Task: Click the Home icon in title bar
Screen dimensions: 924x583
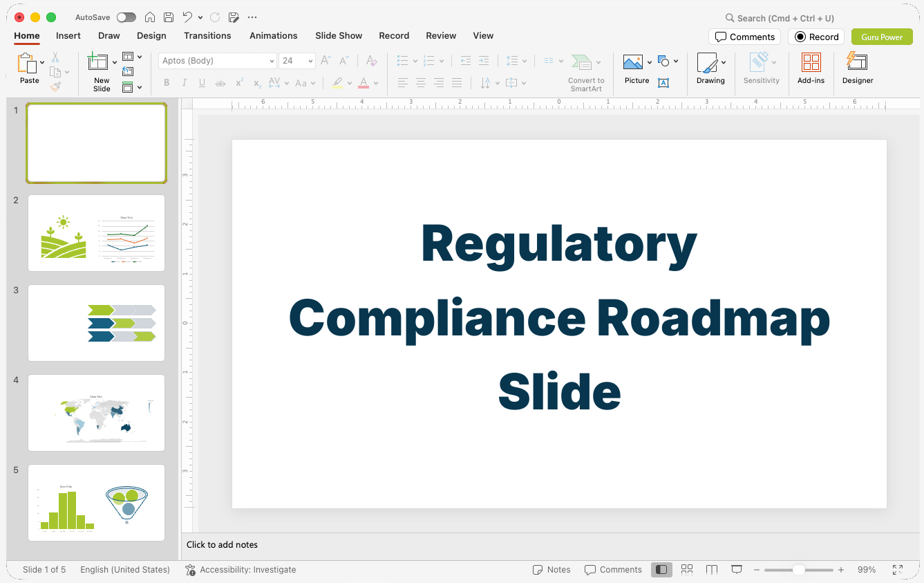Action: (149, 17)
